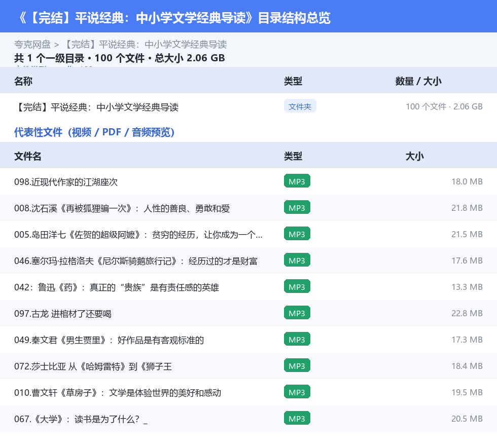The height and width of the screenshot is (448, 497).
Task: Click the 18.4 MB size value
Action: click(467, 365)
